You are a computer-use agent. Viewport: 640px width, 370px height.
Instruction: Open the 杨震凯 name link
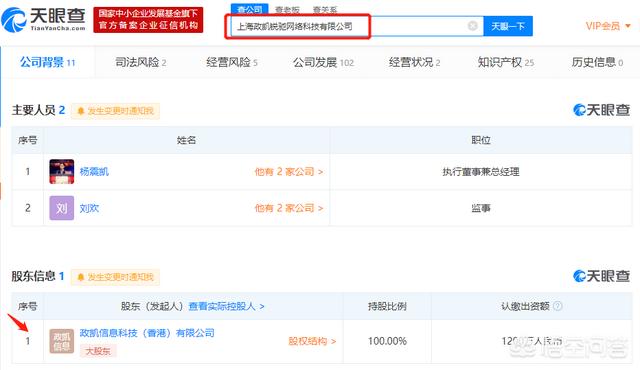94,172
